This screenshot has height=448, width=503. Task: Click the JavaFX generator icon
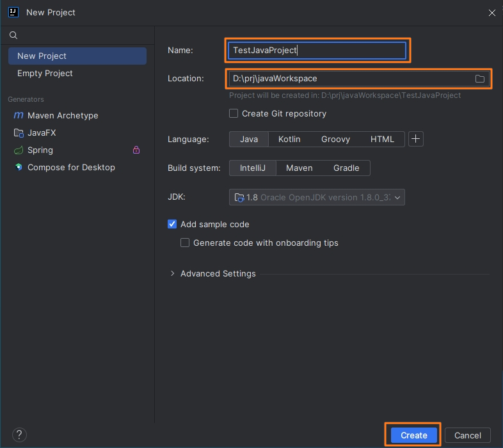(19, 133)
